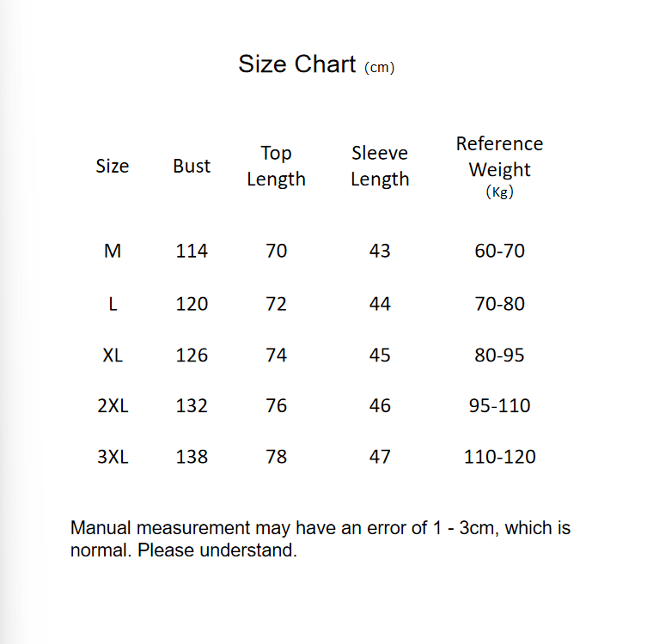Image resolution: width=647 pixels, height=644 pixels.
Task: Click the Size column header
Action: tap(113, 166)
